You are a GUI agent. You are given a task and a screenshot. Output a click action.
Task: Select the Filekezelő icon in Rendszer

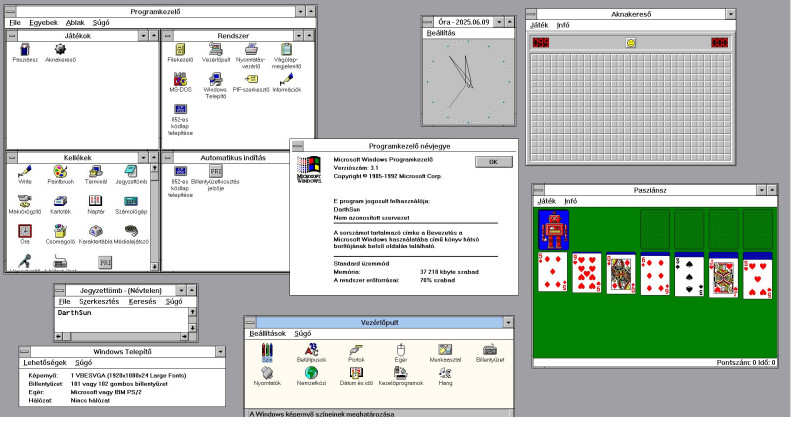tap(180, 49)
